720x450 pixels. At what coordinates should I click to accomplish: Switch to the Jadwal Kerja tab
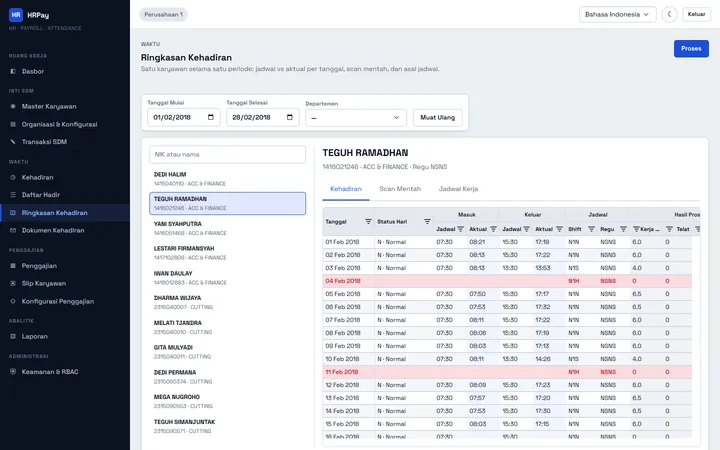click(458, 189)
